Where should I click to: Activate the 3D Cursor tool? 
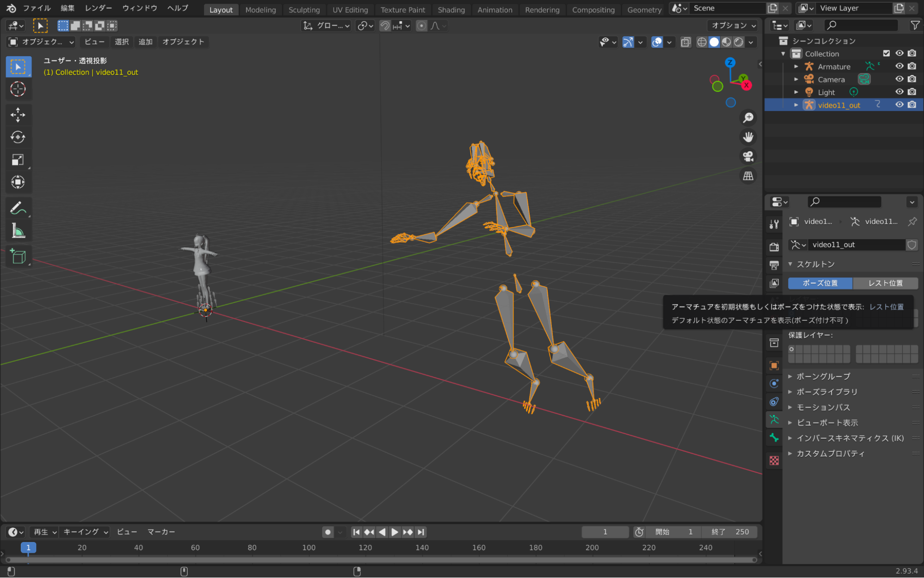point(18,89)
